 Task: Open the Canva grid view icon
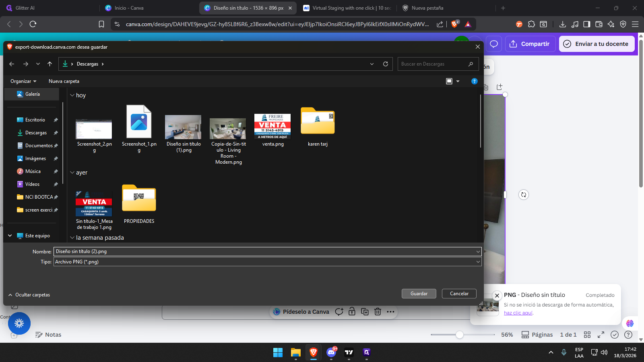pos(587,335)
